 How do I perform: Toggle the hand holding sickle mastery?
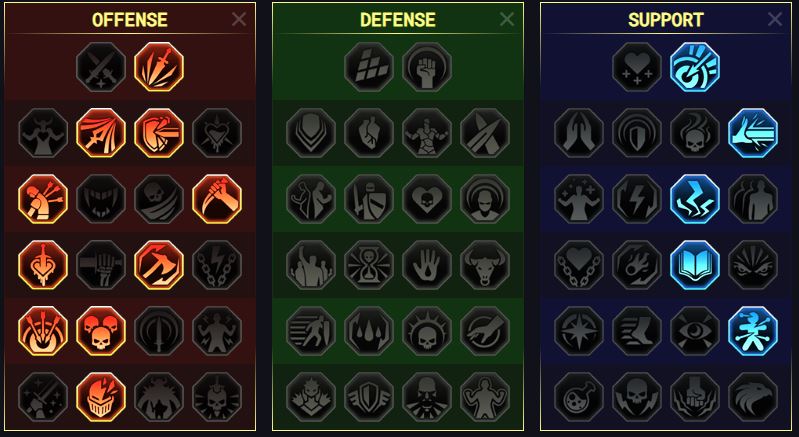(x=217, y=199)
